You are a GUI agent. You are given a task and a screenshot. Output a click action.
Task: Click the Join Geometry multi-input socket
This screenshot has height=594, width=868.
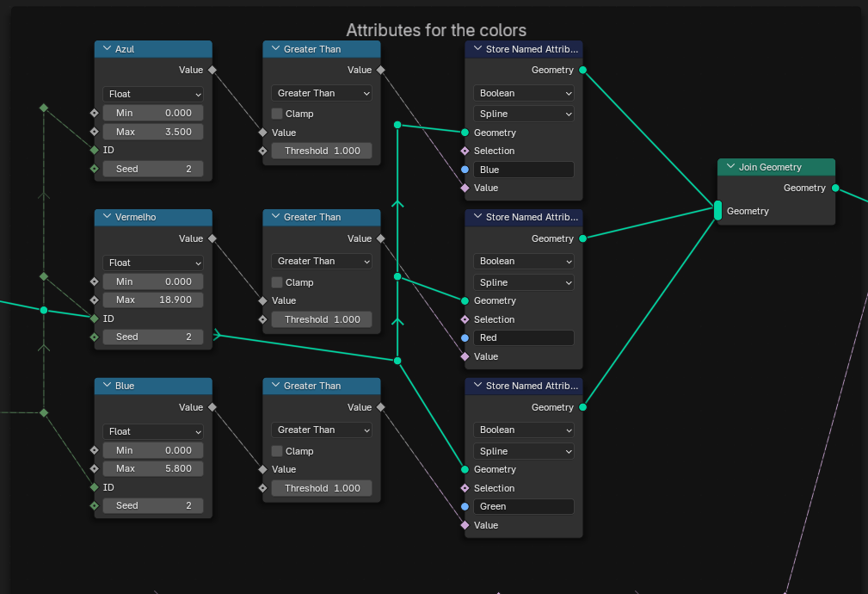717,211
